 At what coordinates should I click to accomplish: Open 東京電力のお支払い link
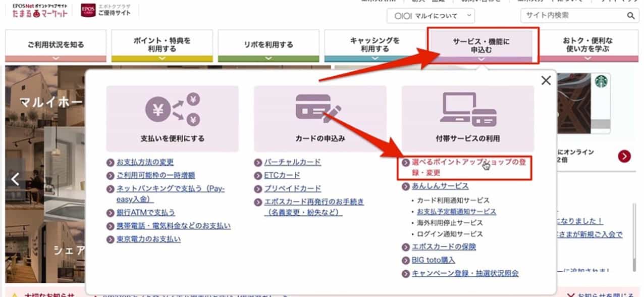148,239
